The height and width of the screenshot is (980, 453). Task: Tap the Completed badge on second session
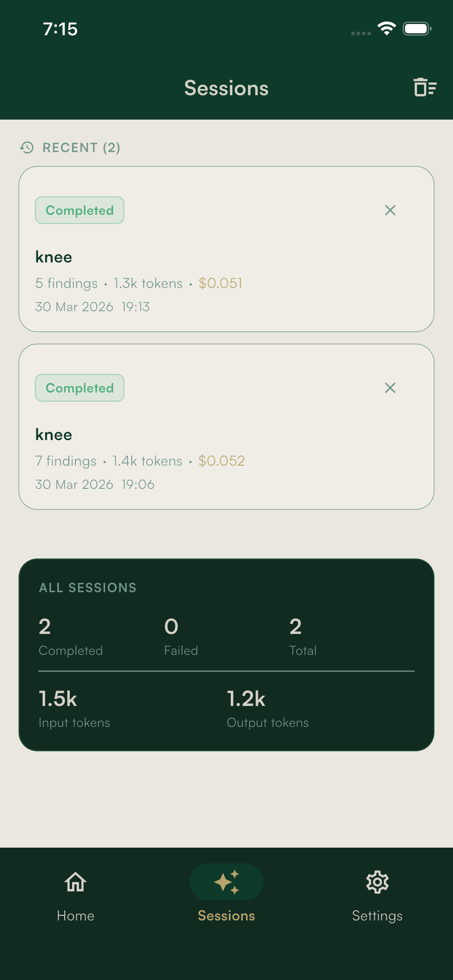pos(80,388)
